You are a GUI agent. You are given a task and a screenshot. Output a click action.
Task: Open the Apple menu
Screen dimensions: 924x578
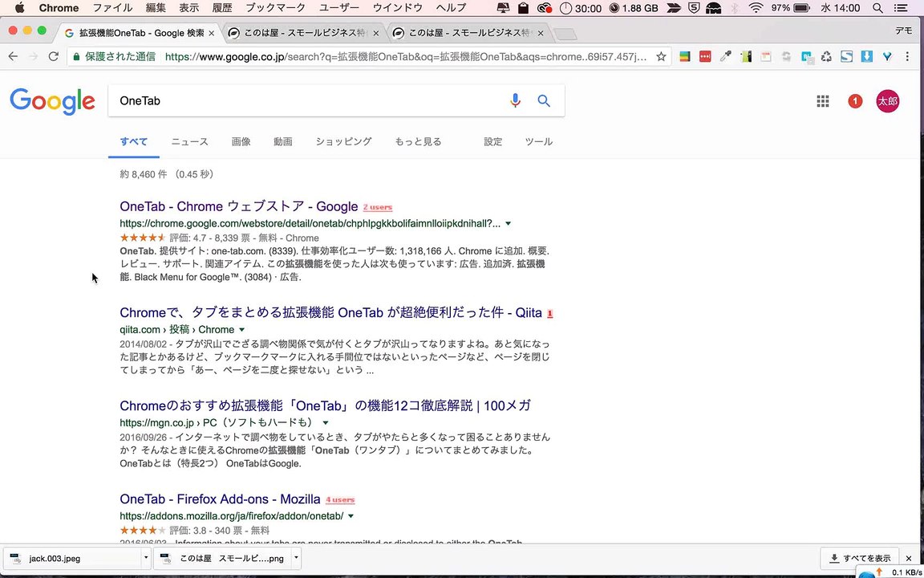click(19, 8)
